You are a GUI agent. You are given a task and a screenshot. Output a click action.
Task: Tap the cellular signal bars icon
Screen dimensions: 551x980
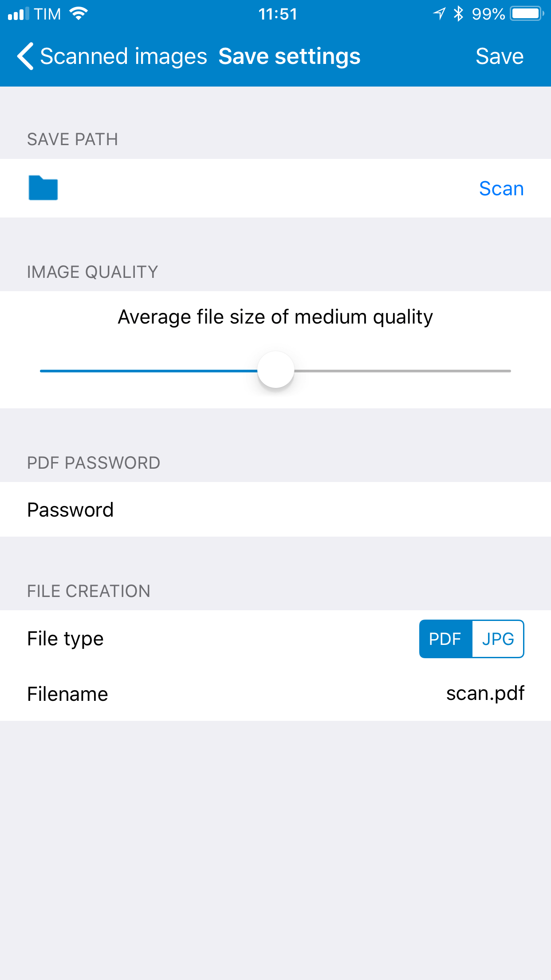click(18, 14)
